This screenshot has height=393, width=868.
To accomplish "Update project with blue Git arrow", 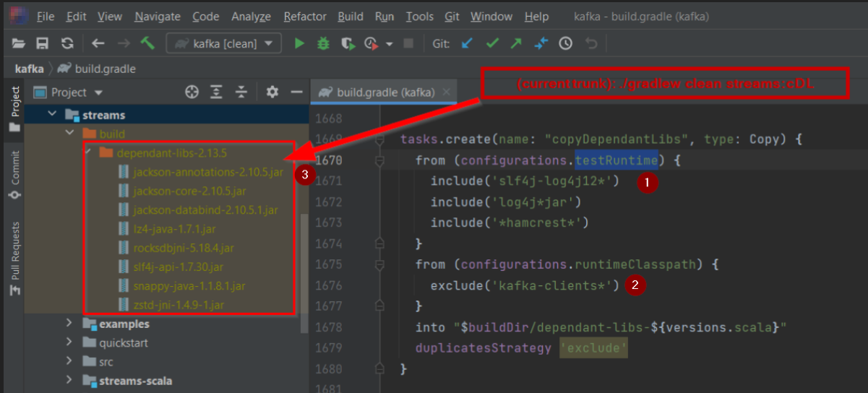I will tap(467, 43).
